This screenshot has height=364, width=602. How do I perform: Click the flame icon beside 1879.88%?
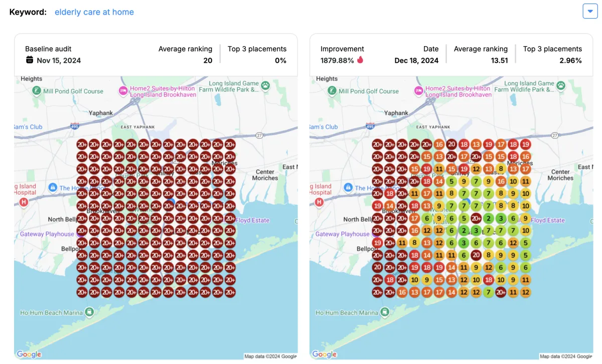360,60
